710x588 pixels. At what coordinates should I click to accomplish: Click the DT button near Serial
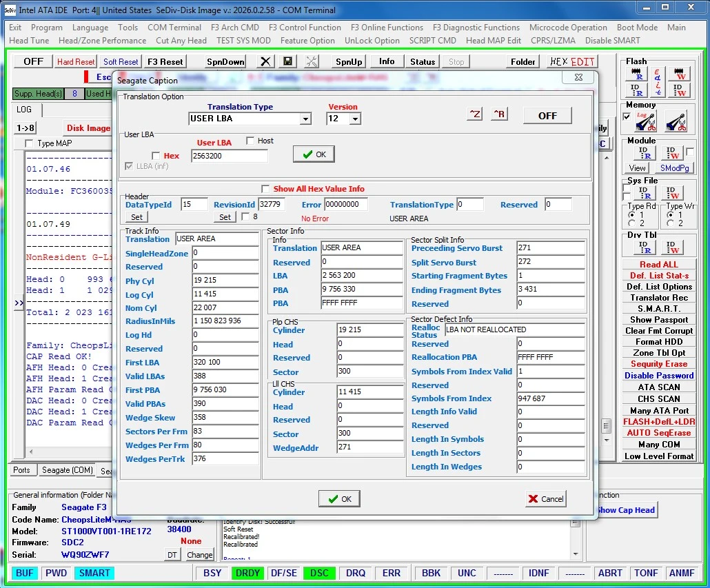pyautogui.click(x=172, y=554)
